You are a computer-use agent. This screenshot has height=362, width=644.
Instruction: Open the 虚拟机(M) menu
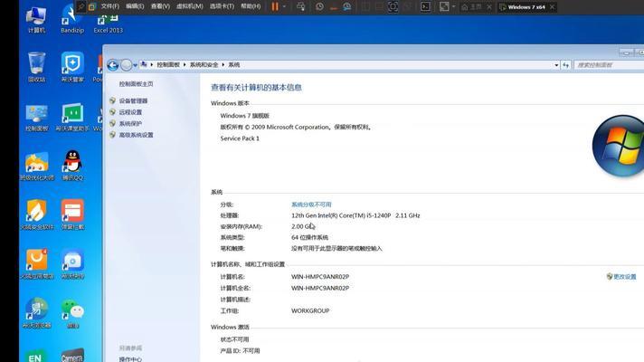tap(189, 6)
